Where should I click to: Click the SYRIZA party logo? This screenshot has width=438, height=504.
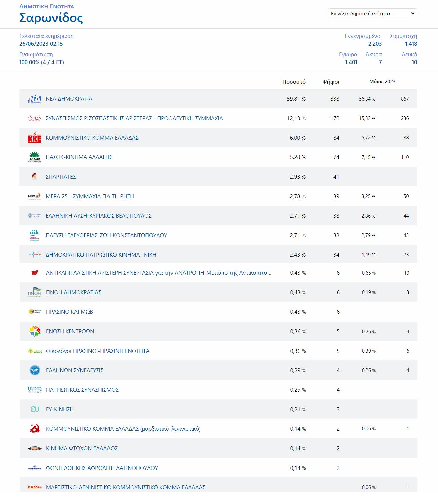point(34,118)
